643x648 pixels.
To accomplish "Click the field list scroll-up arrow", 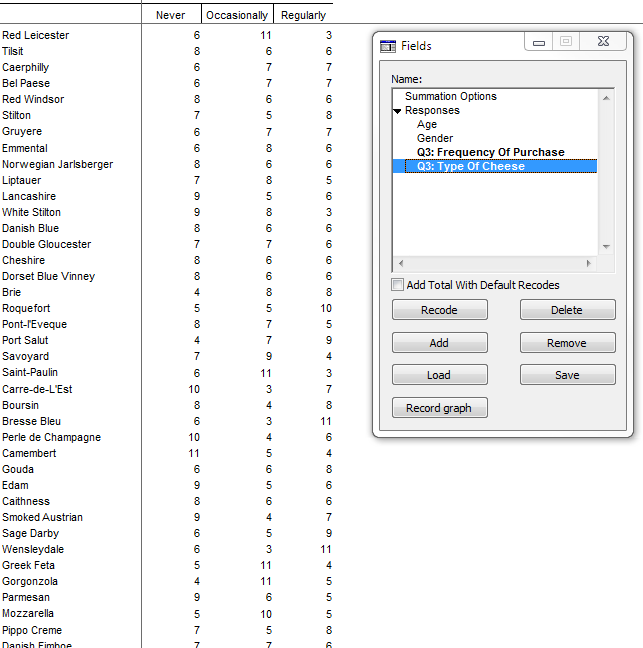I will (x=606, y=97).
